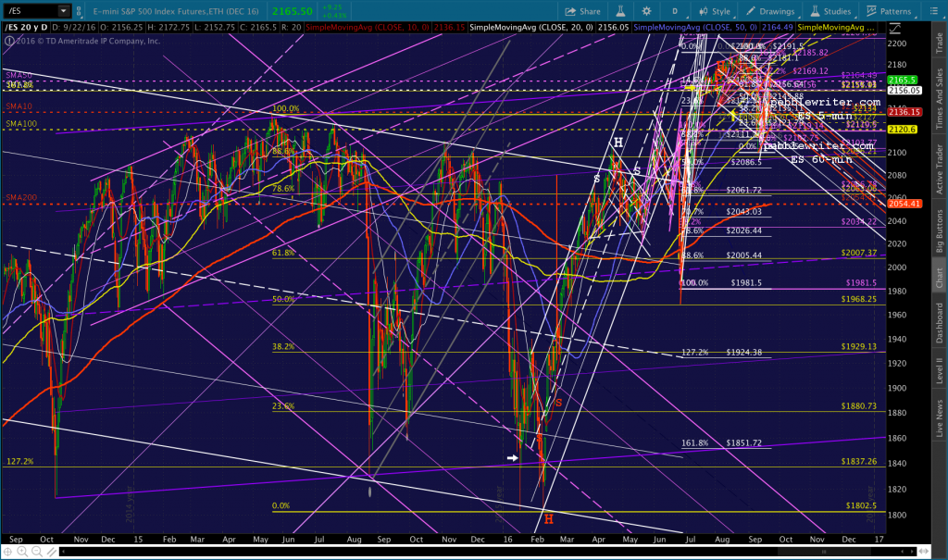Viewport: 948px width, 560px height.
Task: Click the scrollbar right arrow at far right
Action: tap(912, 552)
